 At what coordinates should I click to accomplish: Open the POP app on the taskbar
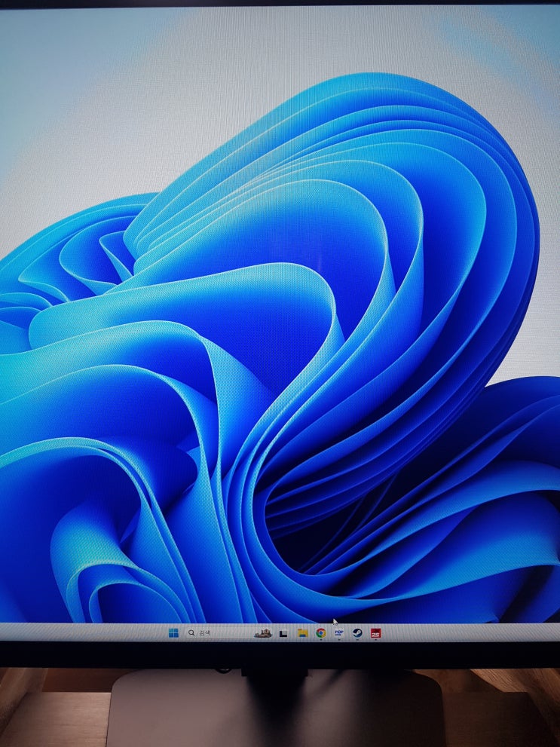pyautogui.click(x=339, y=632)
